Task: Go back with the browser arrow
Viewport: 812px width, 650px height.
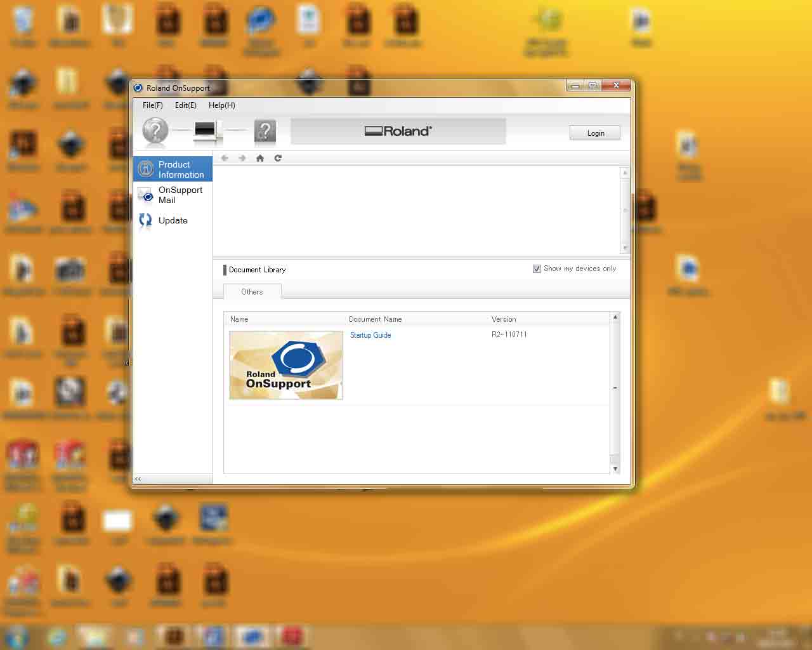Action: coord(225,158)
